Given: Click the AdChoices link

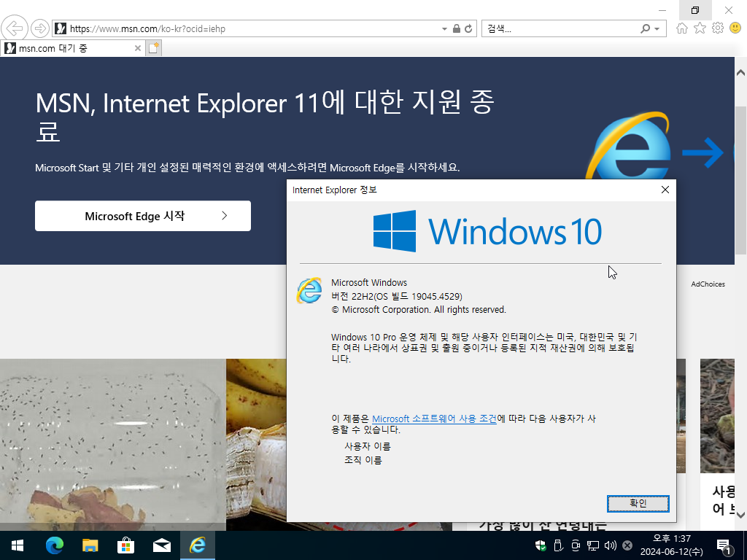Looking at the screenshot, I should 708,284.
